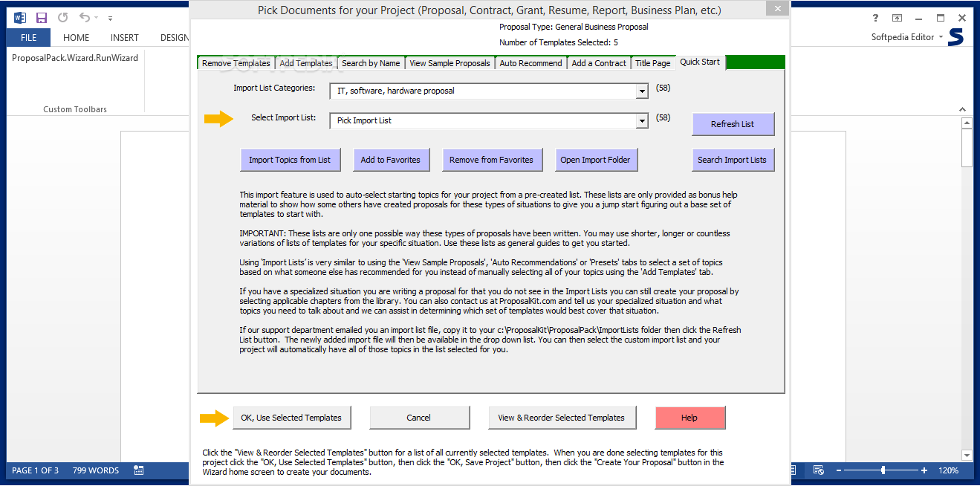
Task: Click the 120% zoom level
Action: 948,470
